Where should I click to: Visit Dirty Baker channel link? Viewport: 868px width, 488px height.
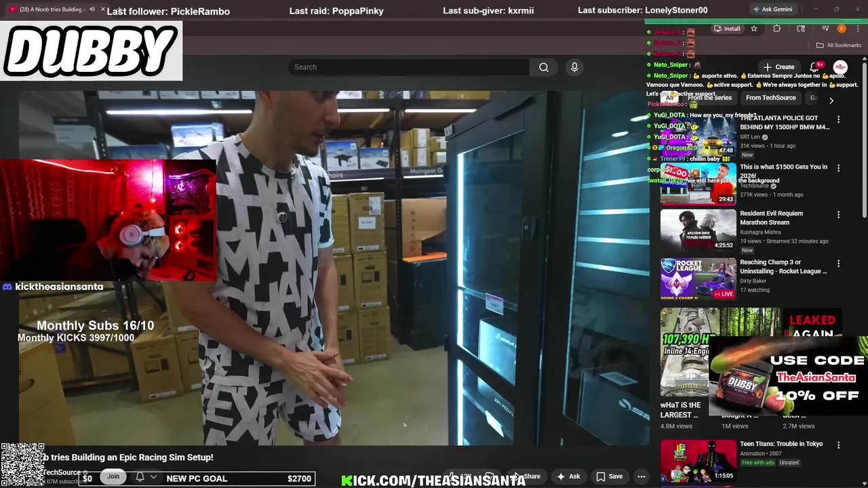tap(753, 281)
